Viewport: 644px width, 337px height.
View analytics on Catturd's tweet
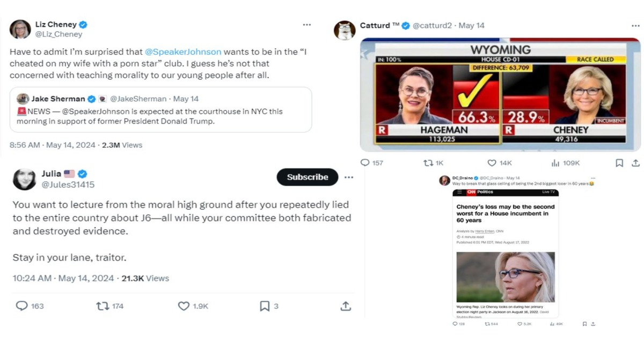click(x=555, y=163)
